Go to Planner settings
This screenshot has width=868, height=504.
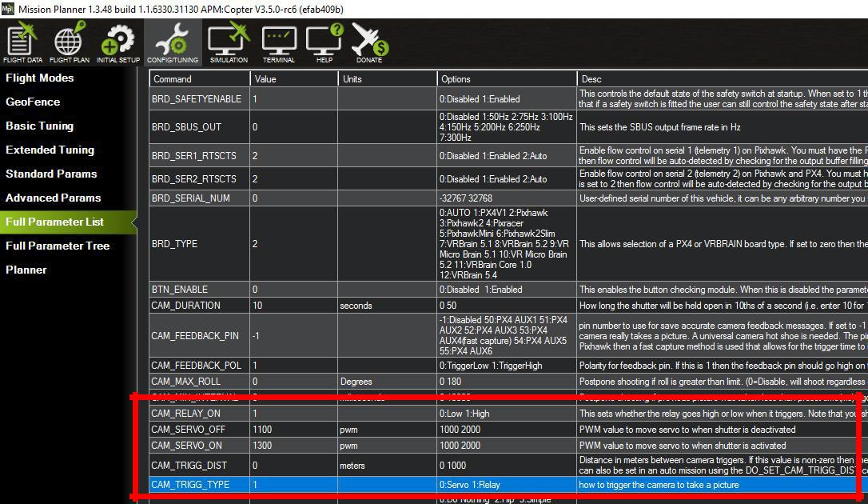26,270
